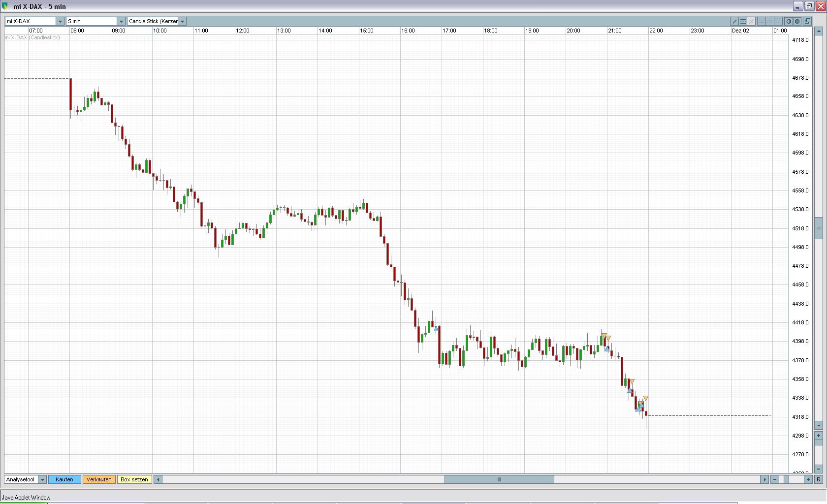The height and width of the screenshot is (504, 827).
Task: Click the Verkaufen button
Action: 99,479
